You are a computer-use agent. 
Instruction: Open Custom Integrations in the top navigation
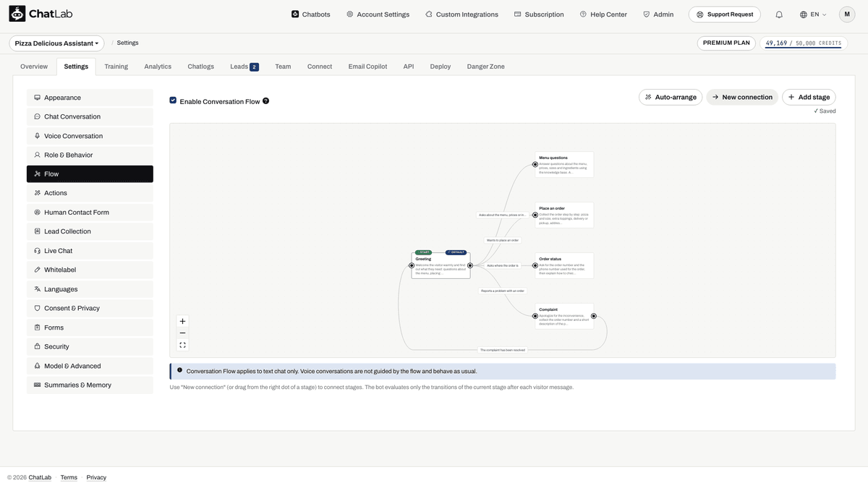[x=461, y=14]
